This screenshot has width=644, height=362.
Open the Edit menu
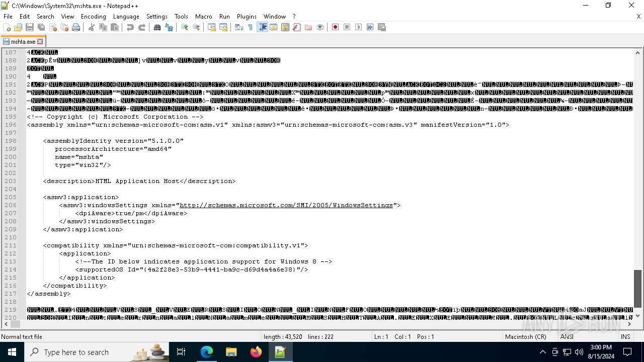point(25,17)
